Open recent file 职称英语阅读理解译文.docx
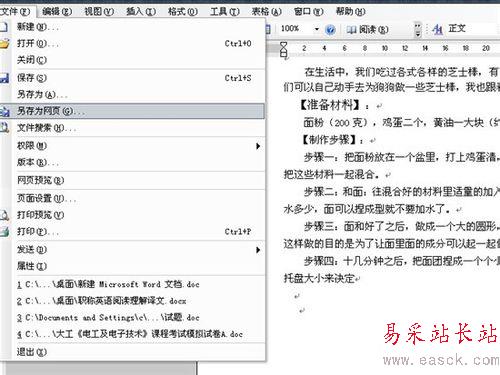 click(102, 301)
